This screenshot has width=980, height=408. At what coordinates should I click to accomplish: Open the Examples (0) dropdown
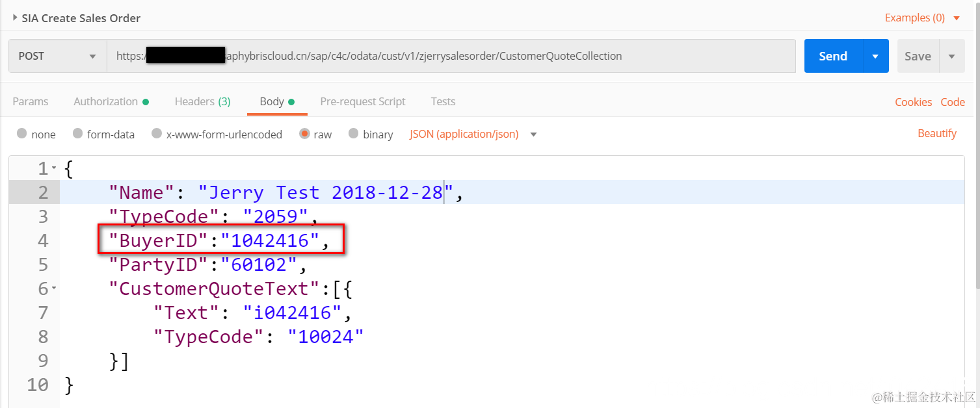(x=922, y=18)
